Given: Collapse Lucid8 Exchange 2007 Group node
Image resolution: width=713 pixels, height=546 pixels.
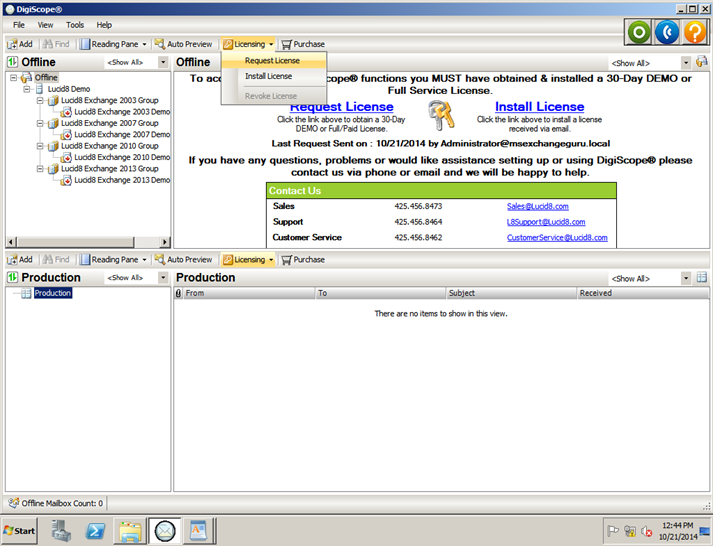Looking at the screenshot, I should [x=40, y=123].
